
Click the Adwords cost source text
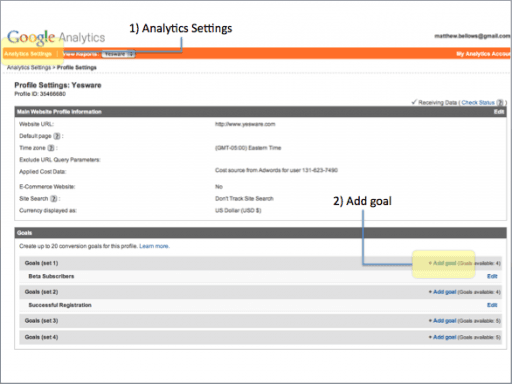tap(276, 170)
